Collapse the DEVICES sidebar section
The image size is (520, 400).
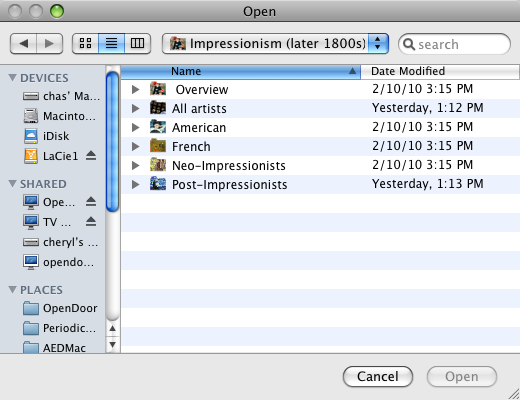(12, 78)
